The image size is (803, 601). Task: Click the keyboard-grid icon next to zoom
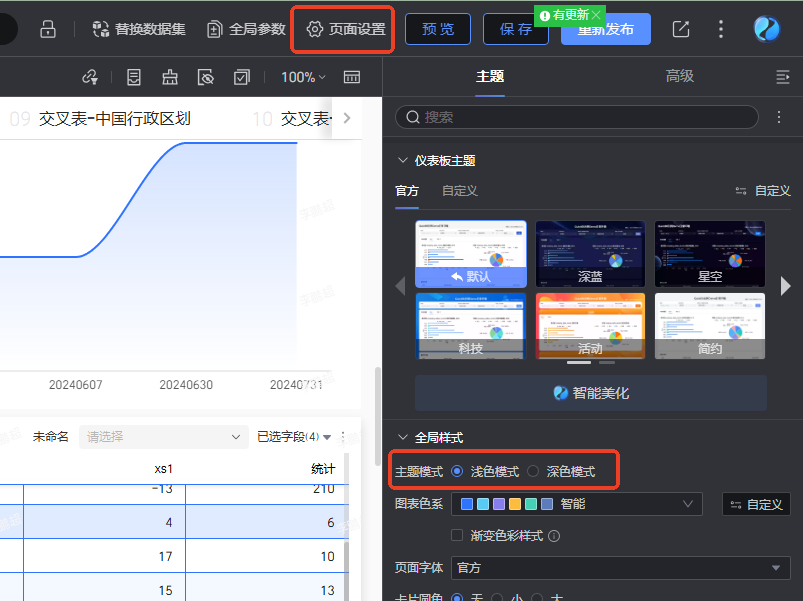point(352,77)
